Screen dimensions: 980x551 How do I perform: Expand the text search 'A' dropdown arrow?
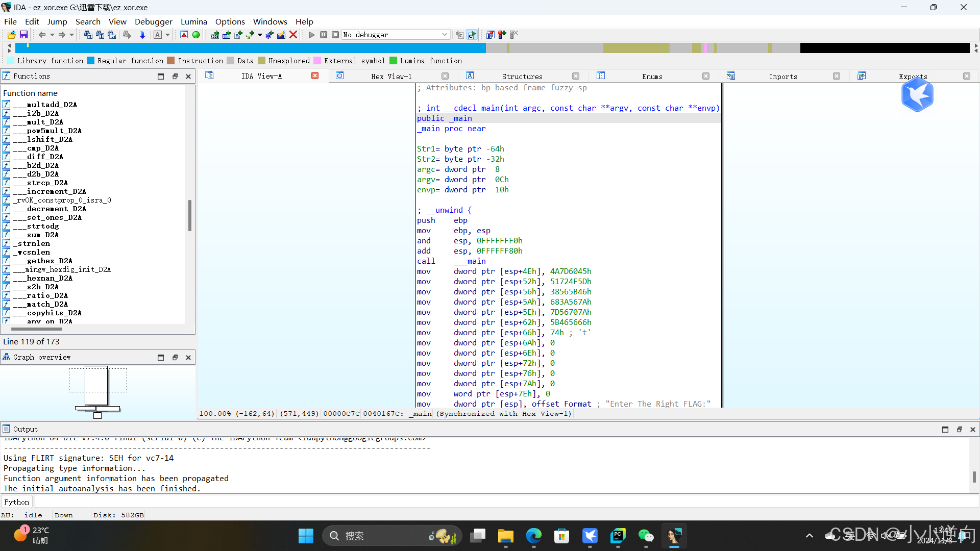point(167,35)
